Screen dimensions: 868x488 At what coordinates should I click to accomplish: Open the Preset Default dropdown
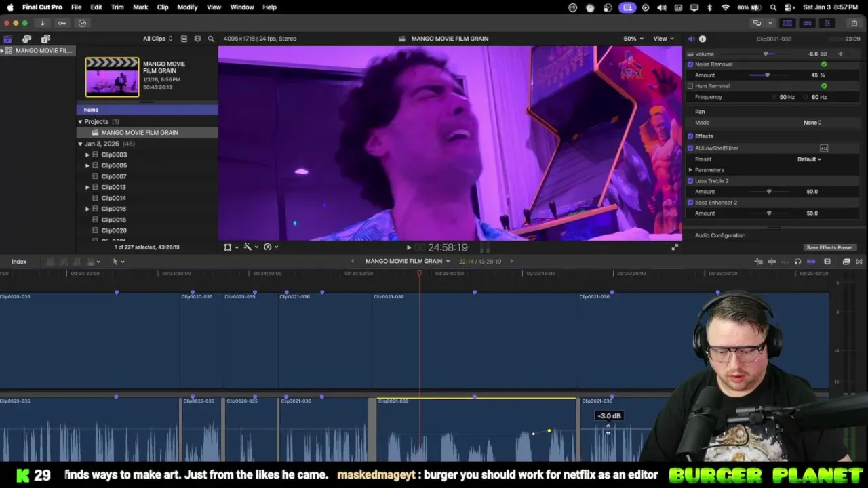[809, 159]
